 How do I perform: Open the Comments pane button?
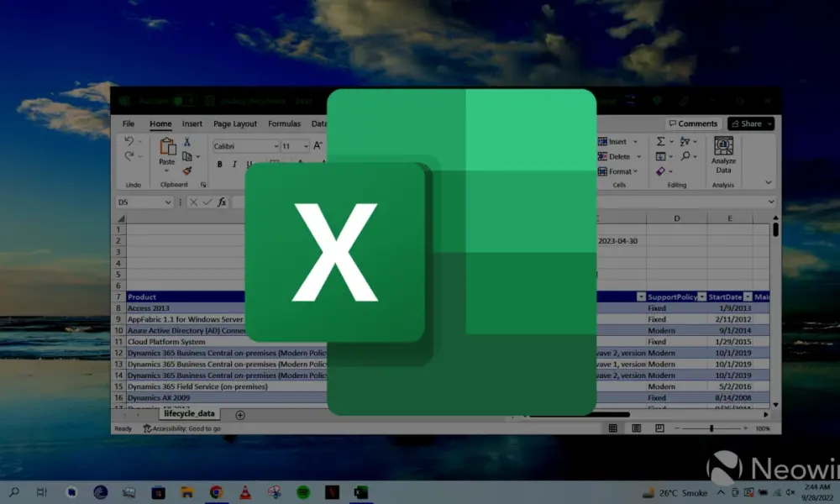(x=692, y=123)
